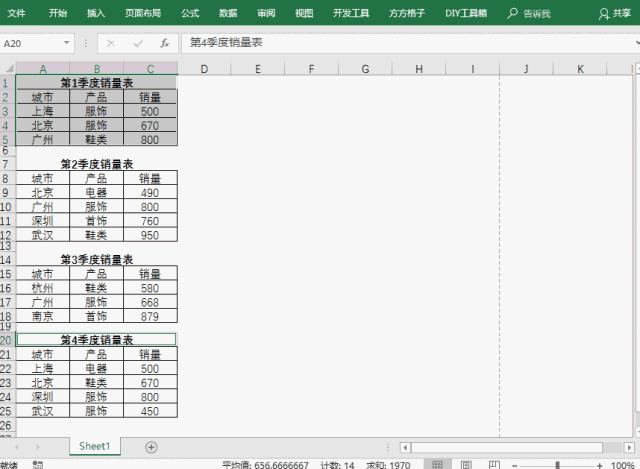Open the 数据 ribbon tab
This screenshot has width=640, height=469.
point(228,13)
